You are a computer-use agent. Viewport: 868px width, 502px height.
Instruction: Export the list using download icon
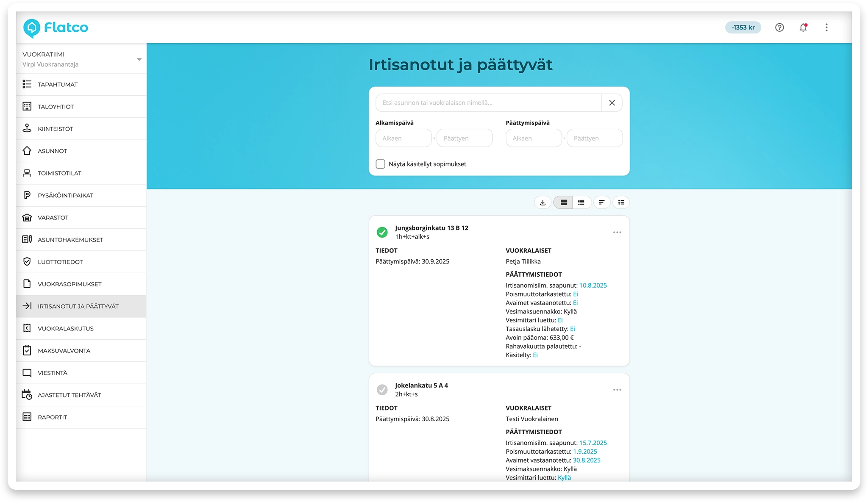[x=542, y=202]
